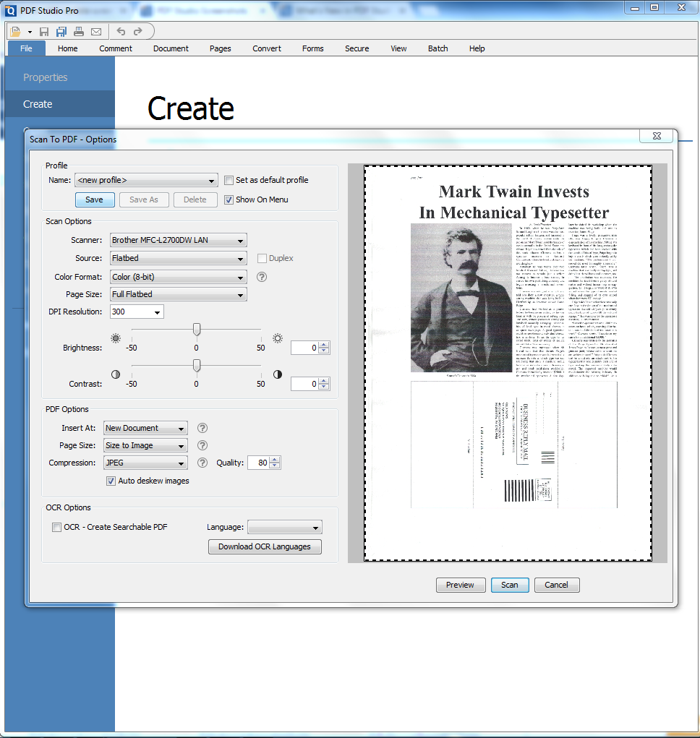This screenshot has height=738, width=700.
Task: Click the profile Save button
Action: [x=95, y=199]
